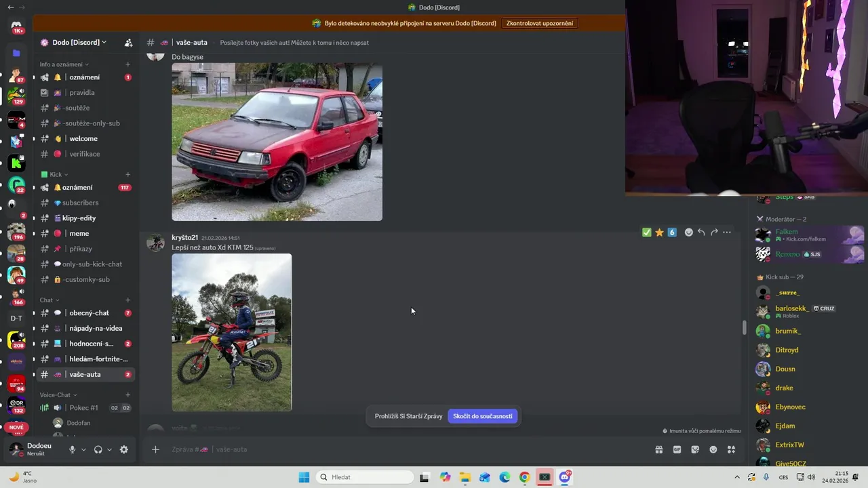Click the NOVÉ new mentions badge
This screenshot has width=868, height=488.
tap(16, 428)
